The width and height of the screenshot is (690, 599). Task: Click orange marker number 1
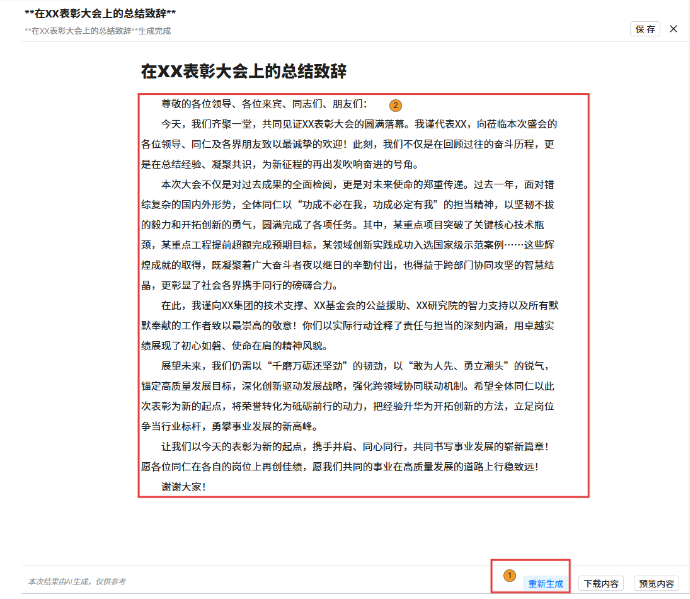click(508, 576)
